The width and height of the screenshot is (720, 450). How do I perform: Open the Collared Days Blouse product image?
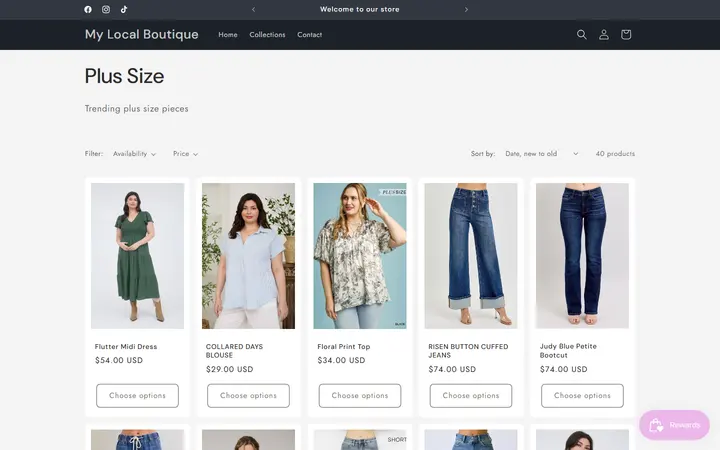[x=248, y=256]
